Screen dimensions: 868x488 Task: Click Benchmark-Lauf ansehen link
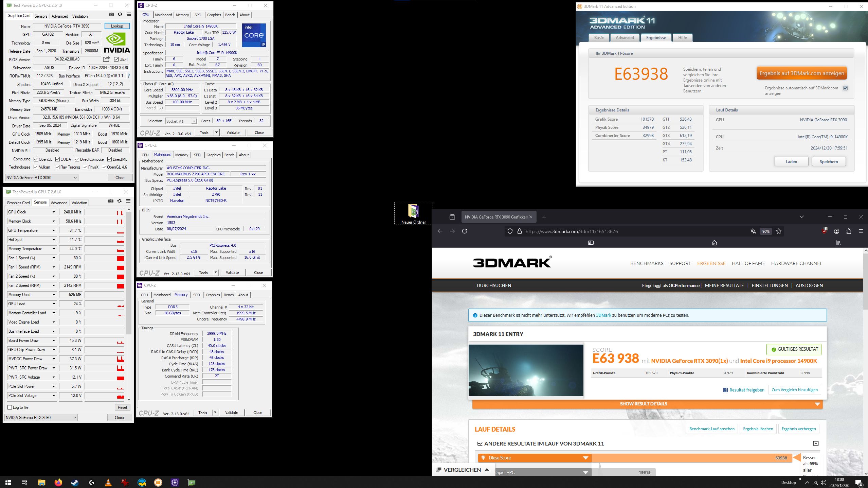711,429
